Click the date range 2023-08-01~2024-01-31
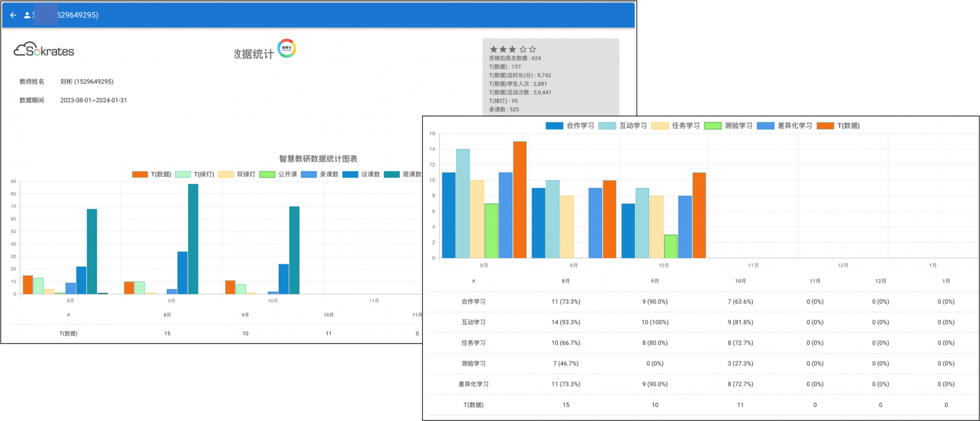This screenshot has width=980, height=421. pos(93,100)
